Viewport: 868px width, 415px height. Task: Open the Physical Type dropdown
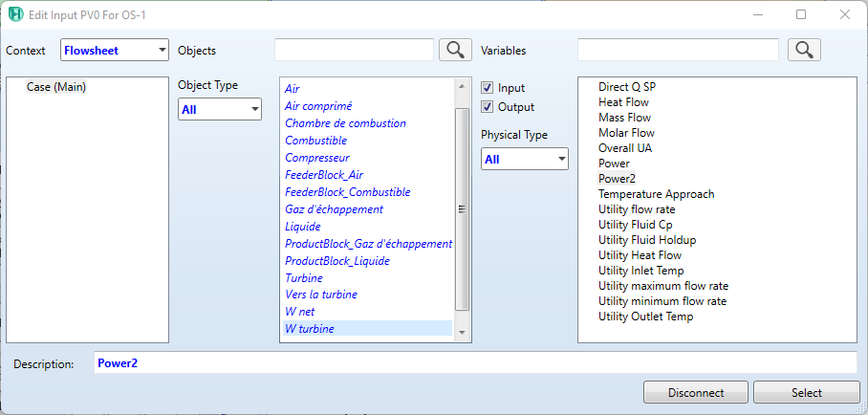click(x=525, y=160)
